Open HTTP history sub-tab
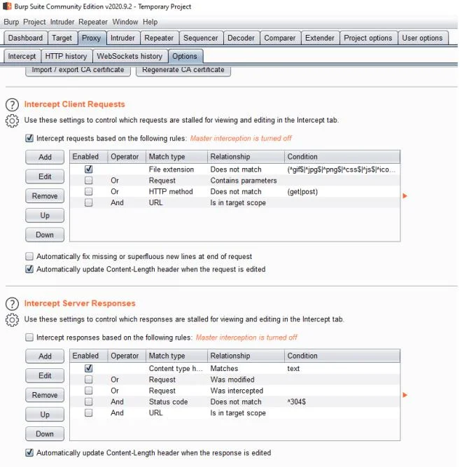Viewport: 476px width, 467px height. [x=66, y=56]
